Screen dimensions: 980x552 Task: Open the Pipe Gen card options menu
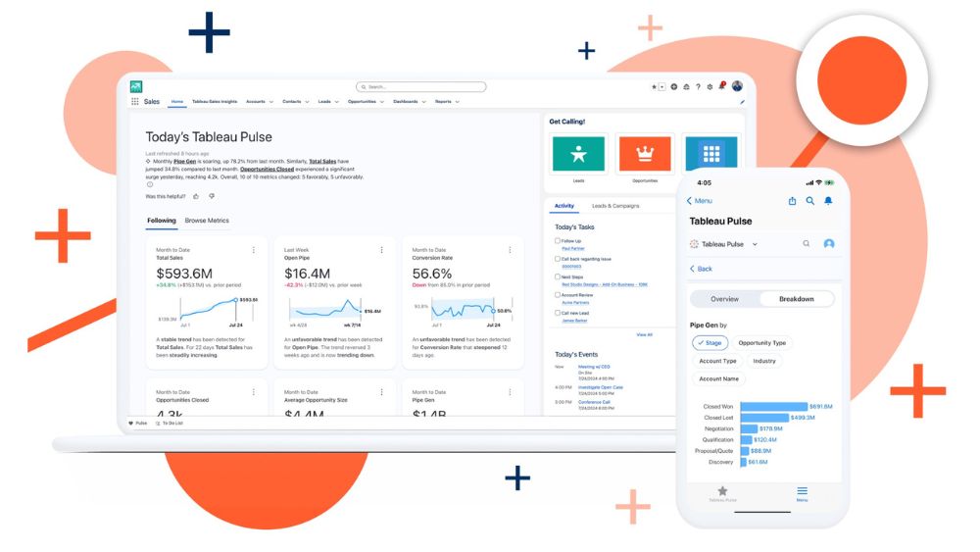click(x=510, y=392)
